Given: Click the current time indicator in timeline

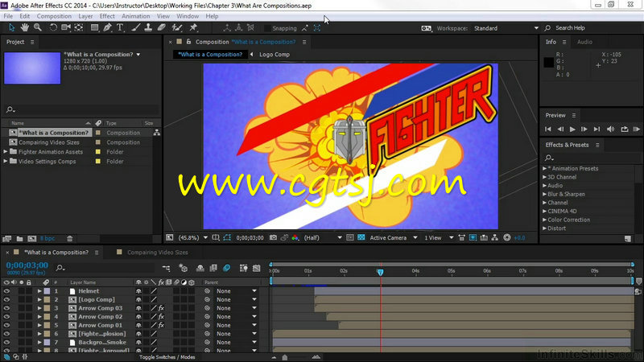Looking at the screenshot, I should [380, 272].
